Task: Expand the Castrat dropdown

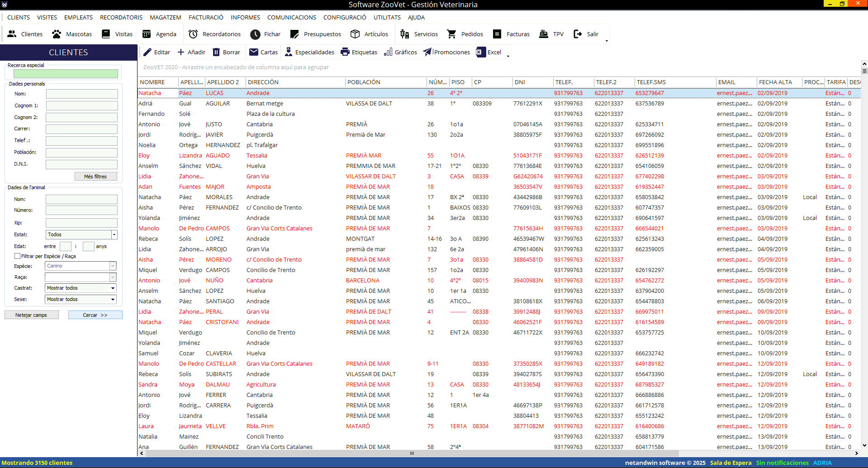Action: (x=113, y=288)
